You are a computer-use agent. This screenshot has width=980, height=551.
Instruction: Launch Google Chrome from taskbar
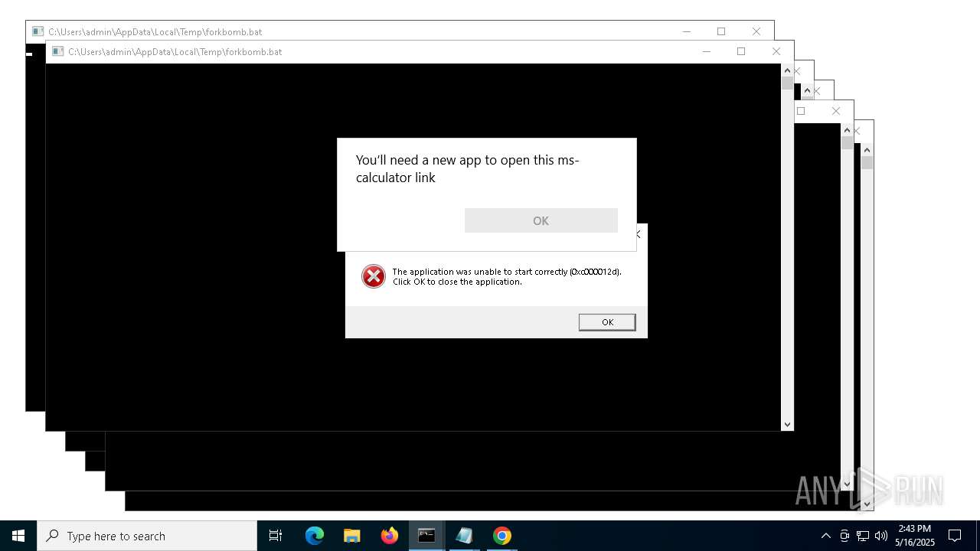[501, 536]
